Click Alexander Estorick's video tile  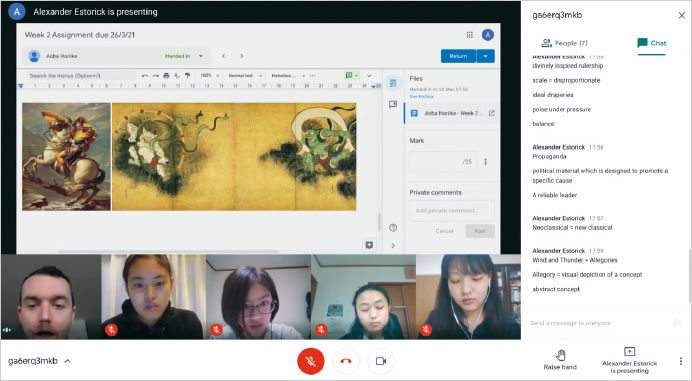tap(51, 297)
